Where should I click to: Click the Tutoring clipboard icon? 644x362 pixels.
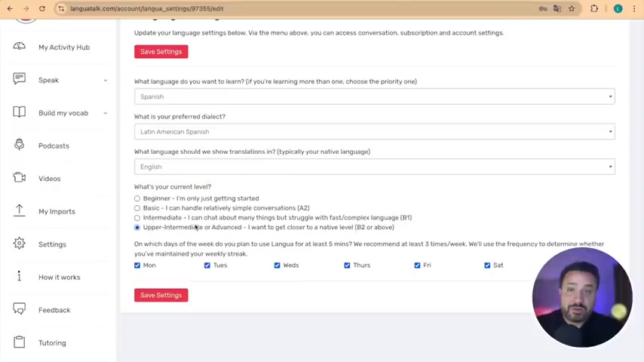pyautogui.click(x=20, y=342)
